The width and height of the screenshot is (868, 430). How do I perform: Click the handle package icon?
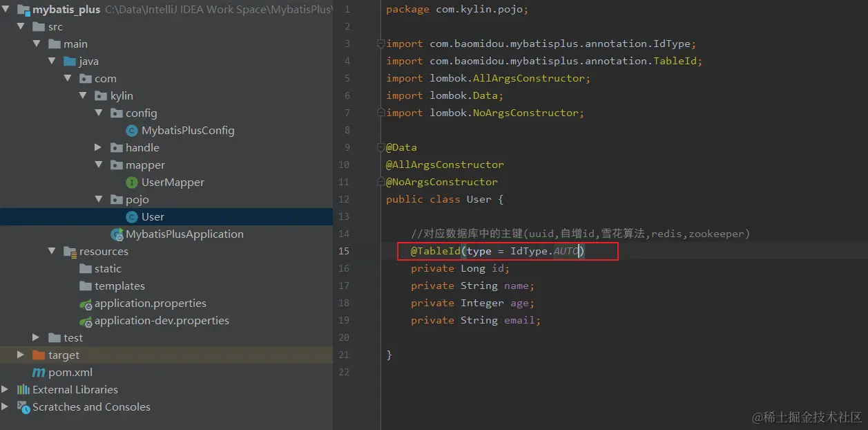tap(117, 148)
